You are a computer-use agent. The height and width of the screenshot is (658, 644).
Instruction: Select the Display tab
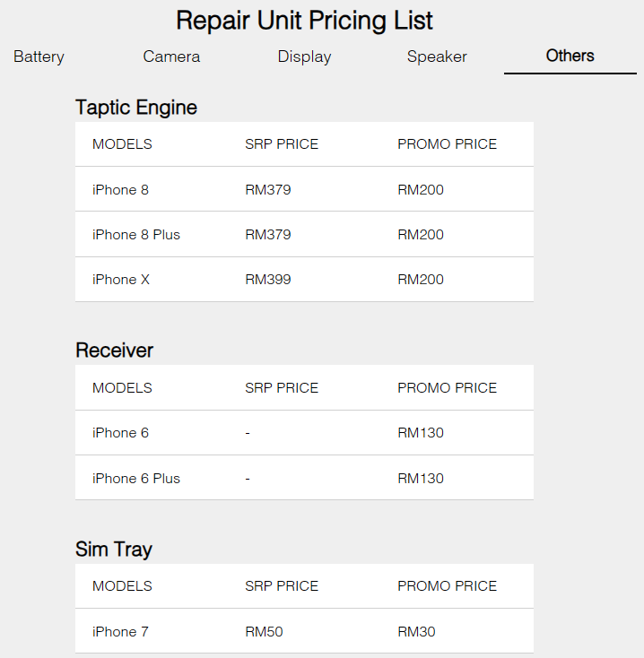pos(304,56)
